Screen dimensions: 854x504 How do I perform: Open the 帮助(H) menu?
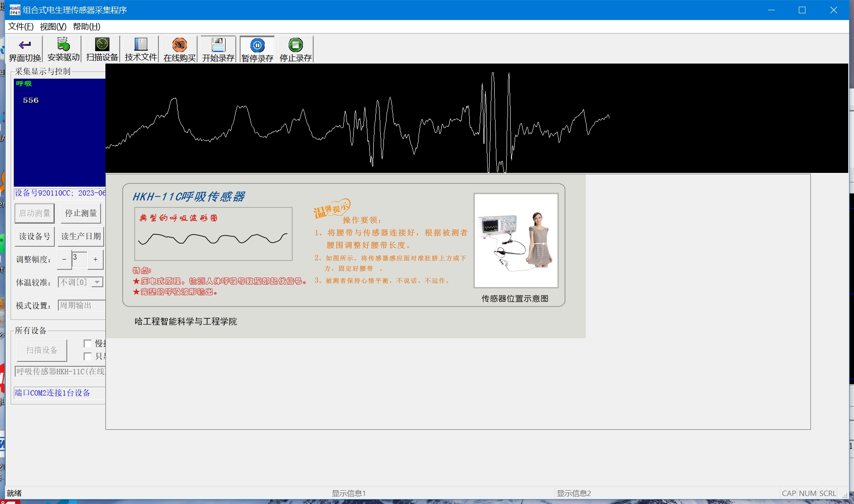(87, 27)
